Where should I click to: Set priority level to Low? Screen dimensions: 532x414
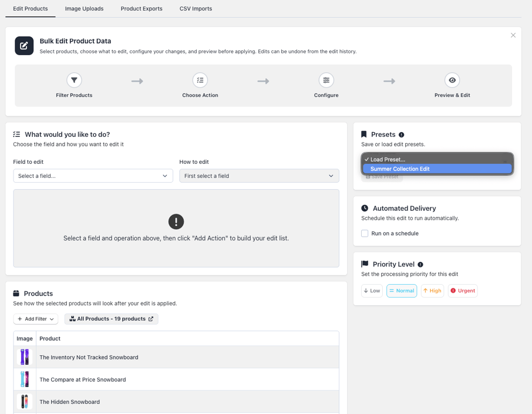click(372, 291)
